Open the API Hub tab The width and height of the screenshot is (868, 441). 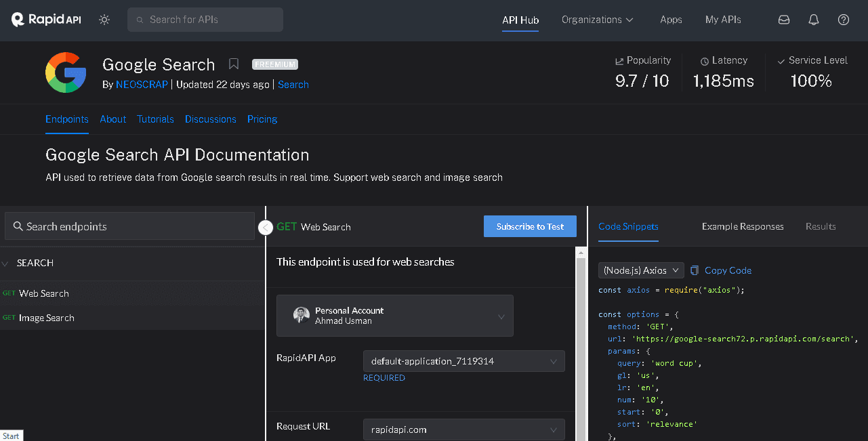pyautogui.click(x=520, y=20)
